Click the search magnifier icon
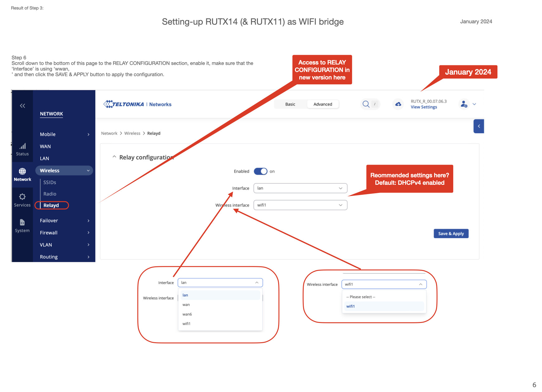This screenshot has width=542, height=392. tap(366, 104)
